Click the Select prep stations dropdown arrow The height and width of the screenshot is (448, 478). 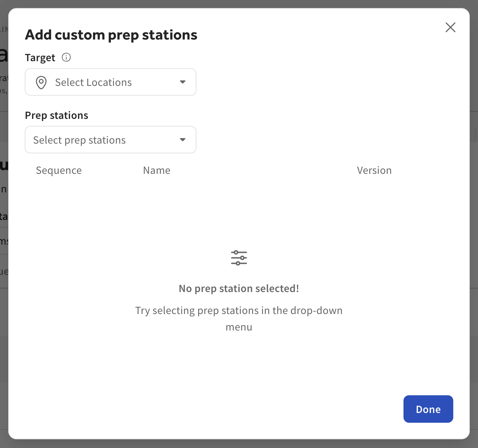[183, 140]
